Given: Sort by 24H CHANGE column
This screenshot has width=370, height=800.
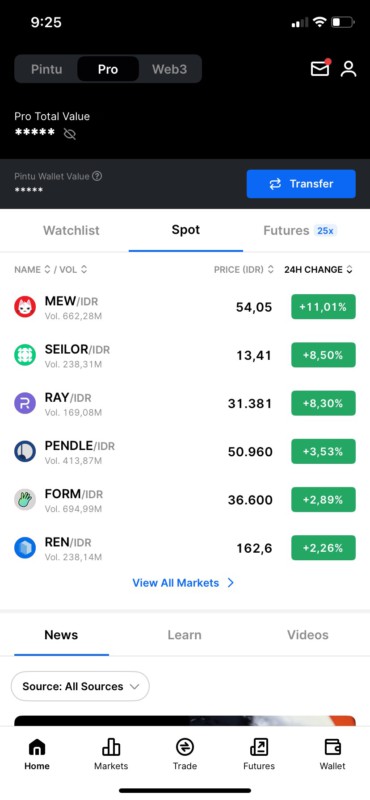Looking at the screenshot, I should click(x=318, y=269).
